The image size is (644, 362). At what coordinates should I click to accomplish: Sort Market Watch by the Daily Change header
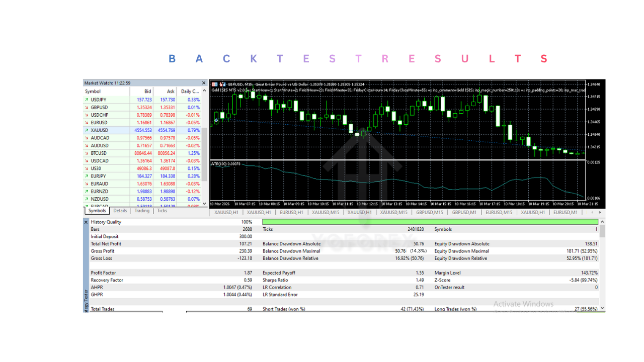tap(189, 92)
